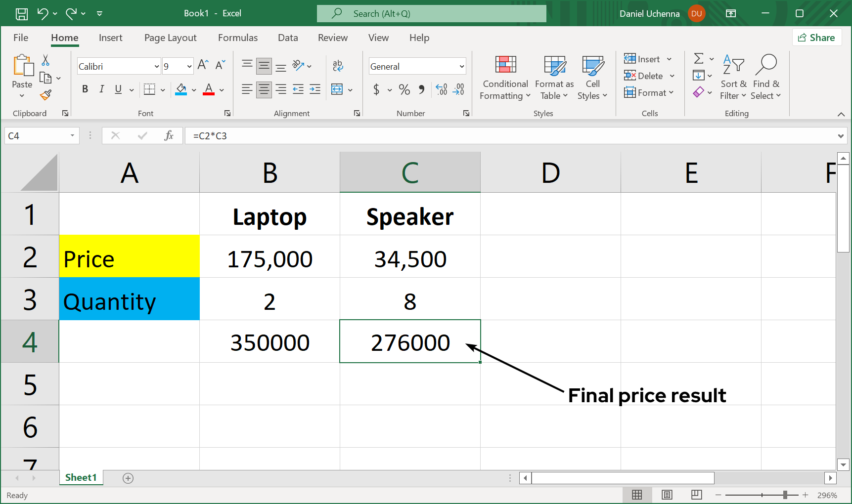The height and width of the screenshot is (504, 852).
Task: Click the Format Painter brush icon
Action: tap(45, 95)
